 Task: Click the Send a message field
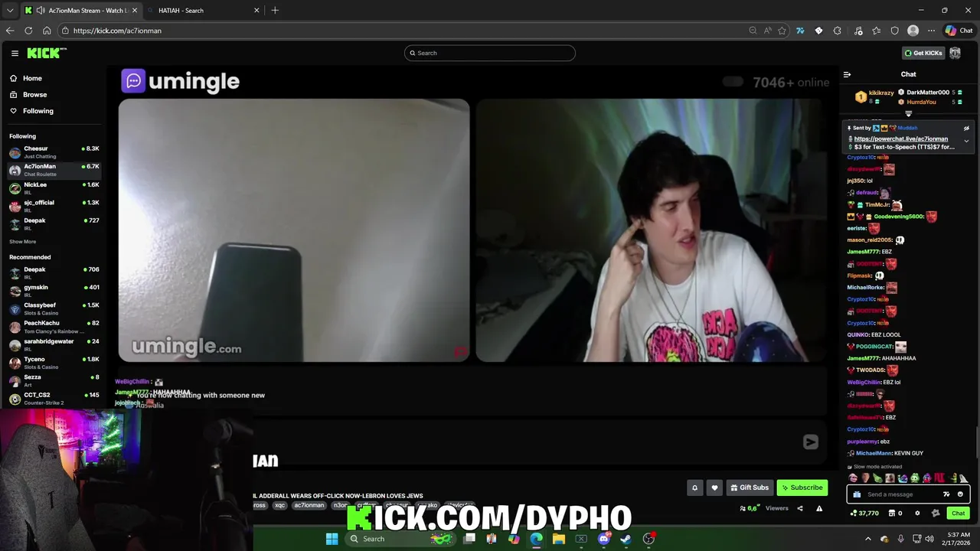pos(908,494)
